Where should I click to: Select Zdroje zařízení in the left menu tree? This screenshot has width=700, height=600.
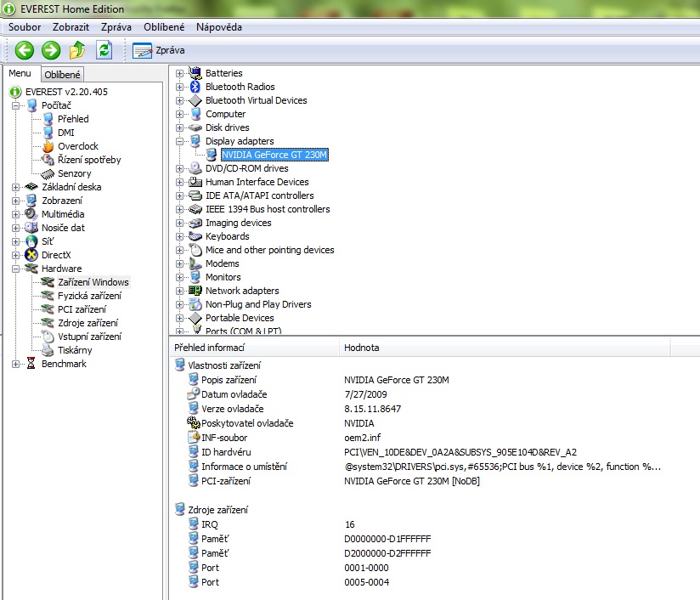pyautogui.click(x=88, y=323)
